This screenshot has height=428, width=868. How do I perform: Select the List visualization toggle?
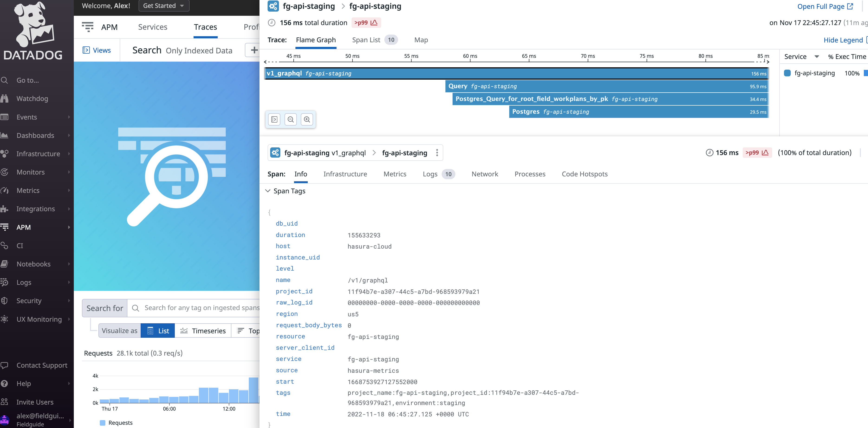(157, 331)
